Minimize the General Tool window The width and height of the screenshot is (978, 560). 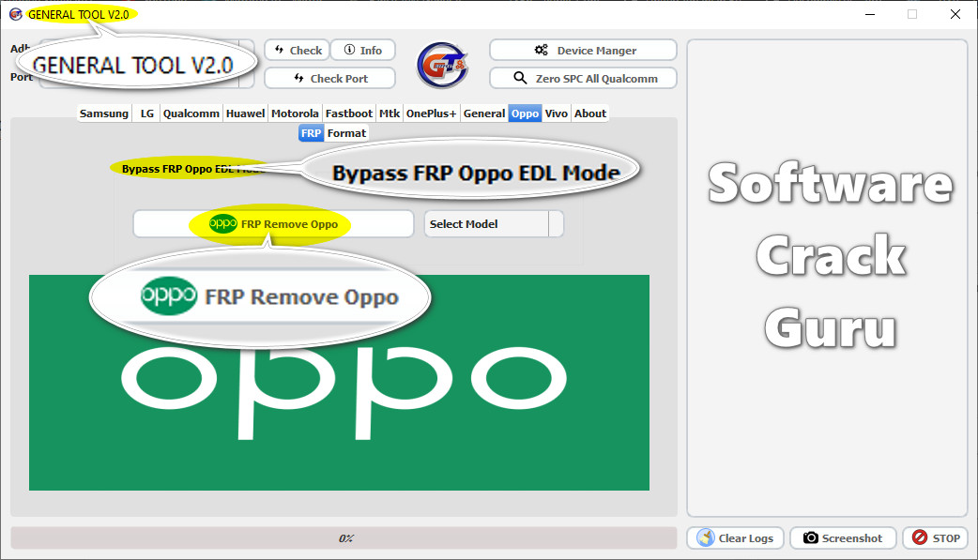(x=870, y=14)
